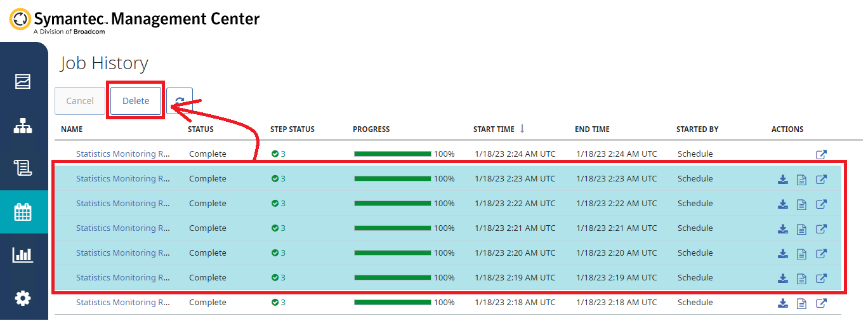868x328 pixels.
Task: Sort by the Status column header
Action: 201,129
